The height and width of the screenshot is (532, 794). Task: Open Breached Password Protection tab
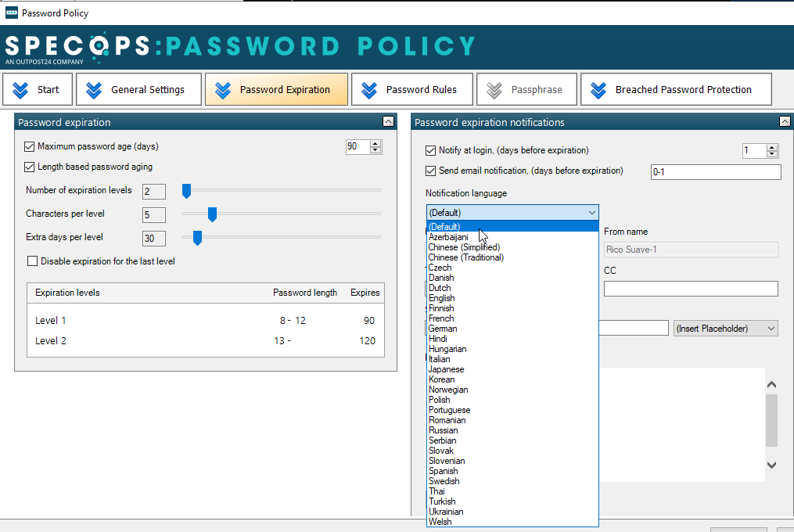(x=676, y=90)
